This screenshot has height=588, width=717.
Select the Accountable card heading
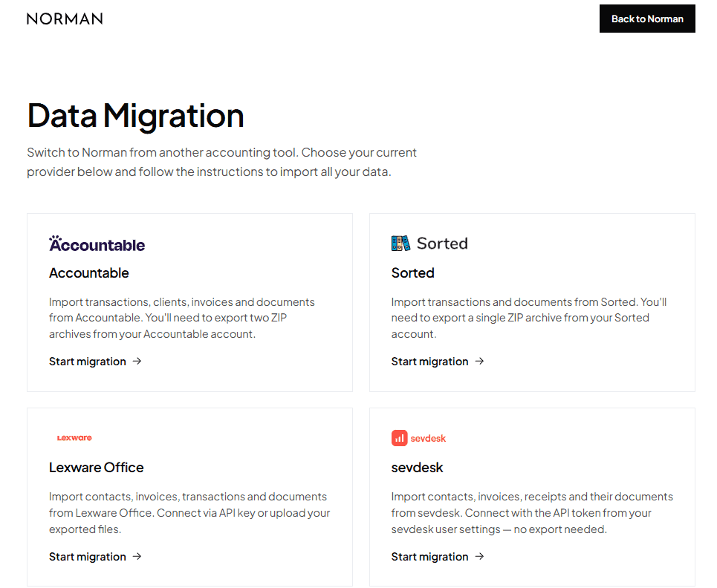[x=88, y=272]
